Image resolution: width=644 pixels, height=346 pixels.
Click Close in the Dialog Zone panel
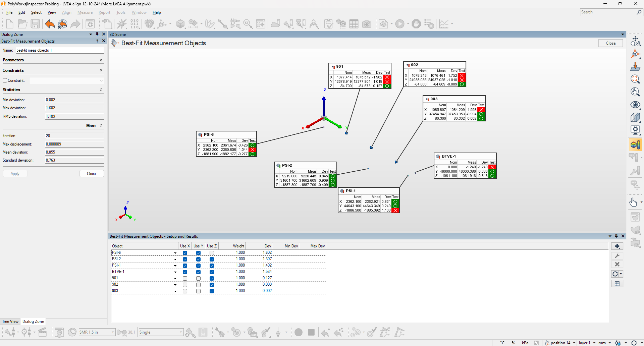point(92,174)
